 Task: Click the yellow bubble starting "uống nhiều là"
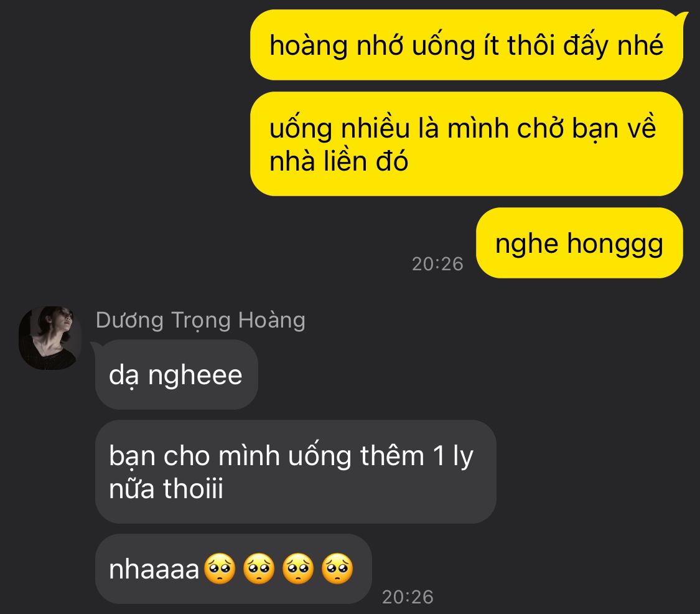(x=467, y=144)
